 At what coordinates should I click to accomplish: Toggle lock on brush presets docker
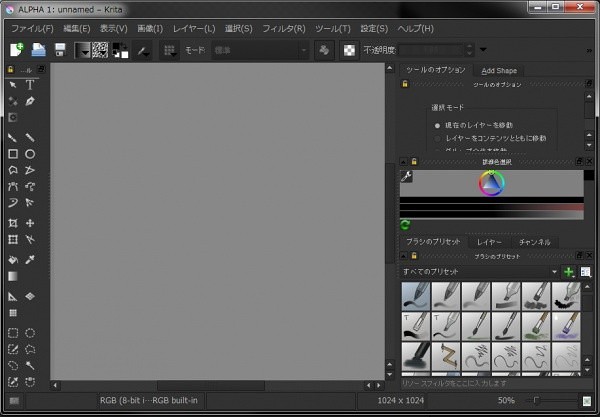(414, 256)
